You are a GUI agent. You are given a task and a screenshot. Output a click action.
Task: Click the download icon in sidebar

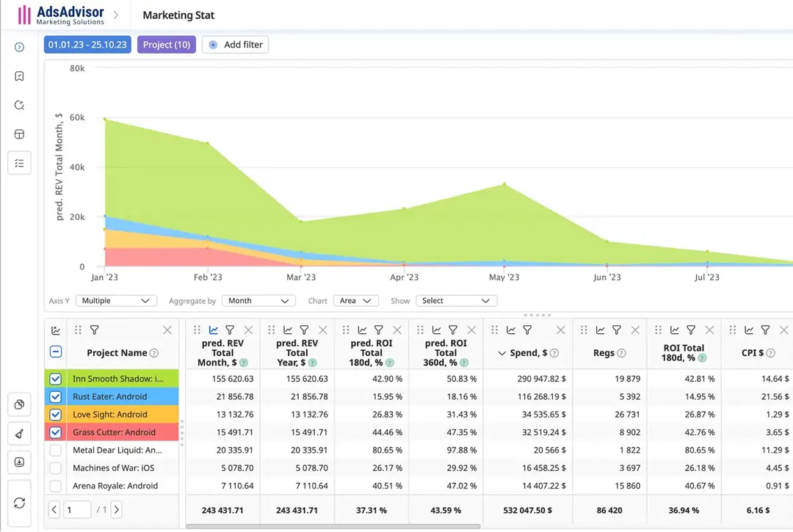(19, 462)
